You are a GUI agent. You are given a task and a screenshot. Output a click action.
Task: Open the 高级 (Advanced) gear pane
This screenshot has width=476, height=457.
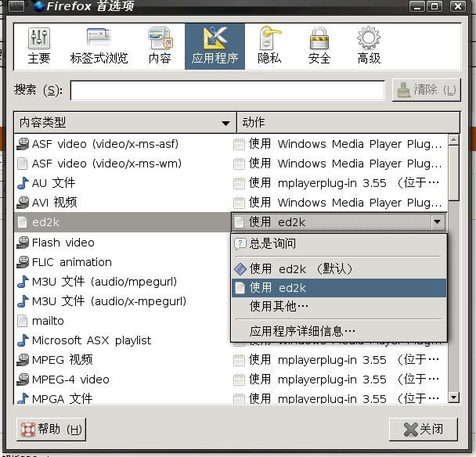point(369,46)
